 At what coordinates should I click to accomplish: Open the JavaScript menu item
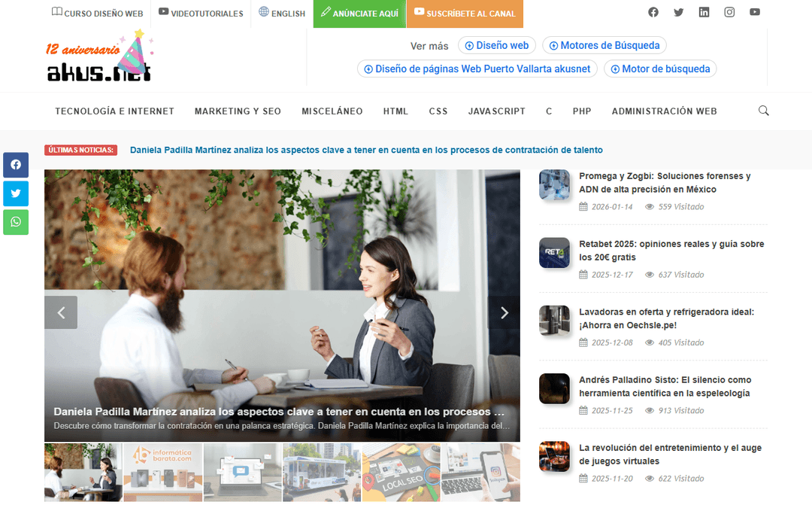click(497, 111)
